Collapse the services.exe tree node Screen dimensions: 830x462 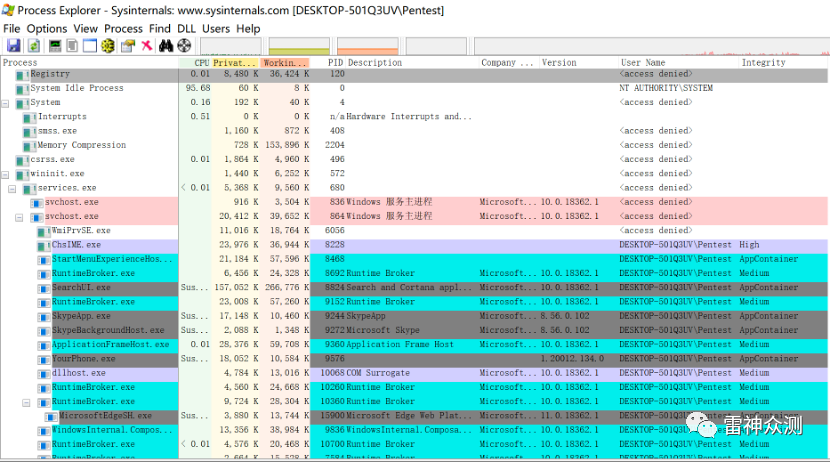[x=12, y=189]
